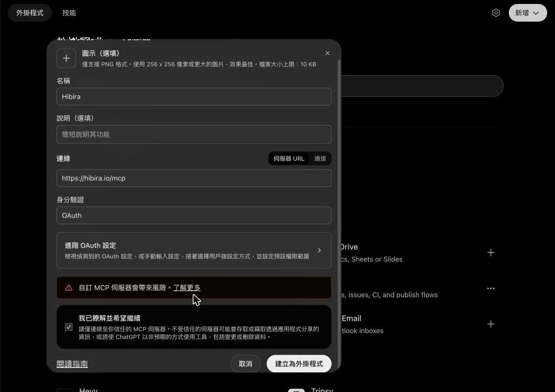Open settings with the gear icon
The image size is (555, 392).
(496, 13)
